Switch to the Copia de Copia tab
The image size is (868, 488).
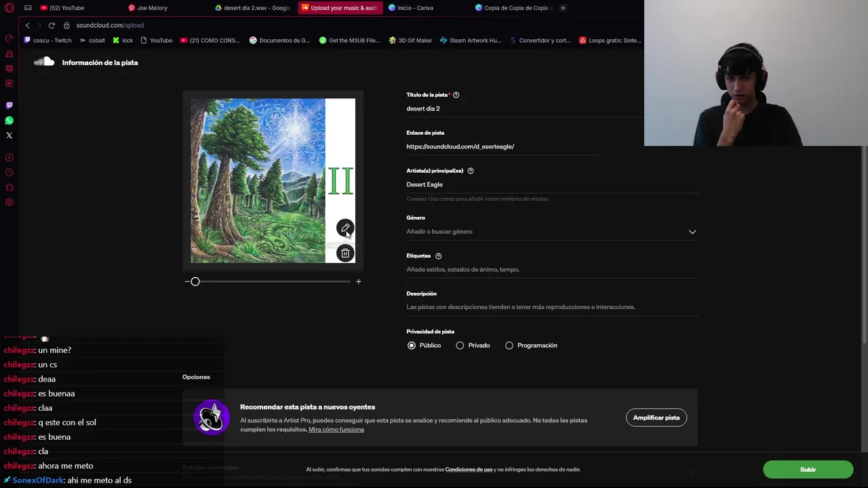click(x=514, y=8)
